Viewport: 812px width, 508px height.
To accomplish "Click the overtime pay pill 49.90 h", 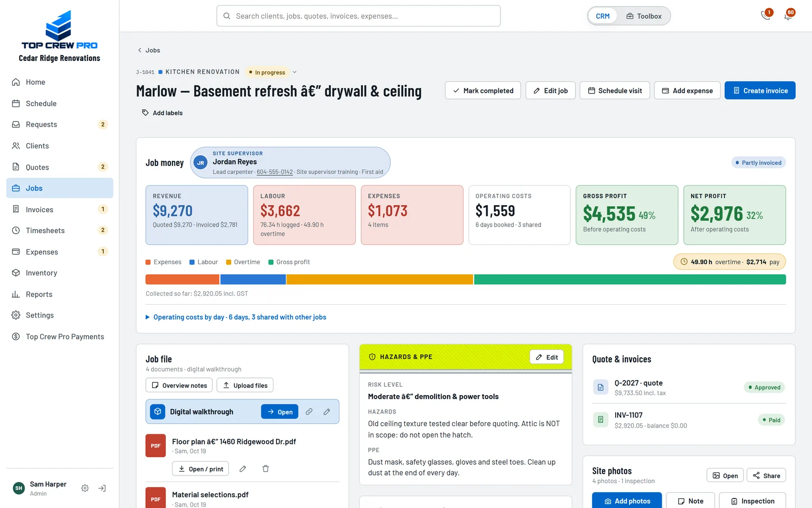I will coord(729,262).
